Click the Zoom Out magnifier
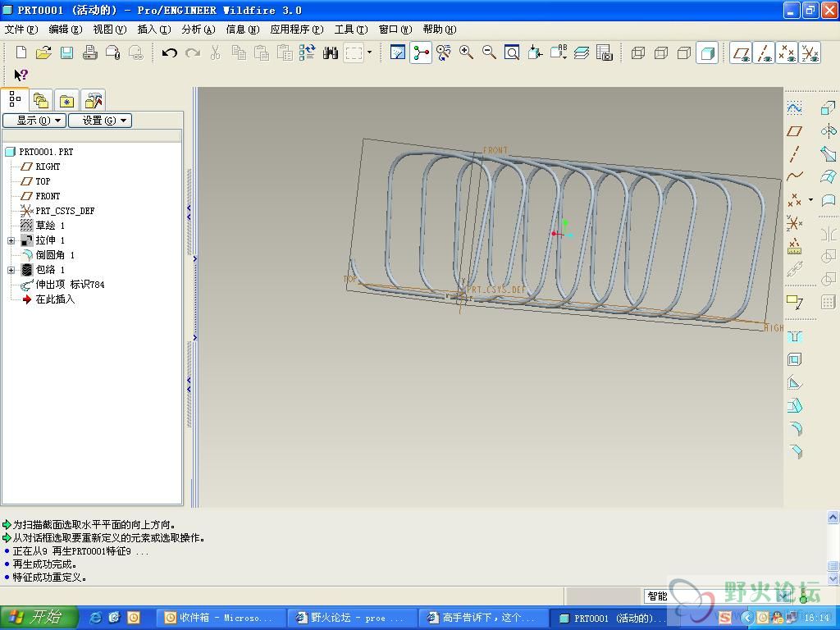This screenshot has width=840, height=630. coord(489,52)
